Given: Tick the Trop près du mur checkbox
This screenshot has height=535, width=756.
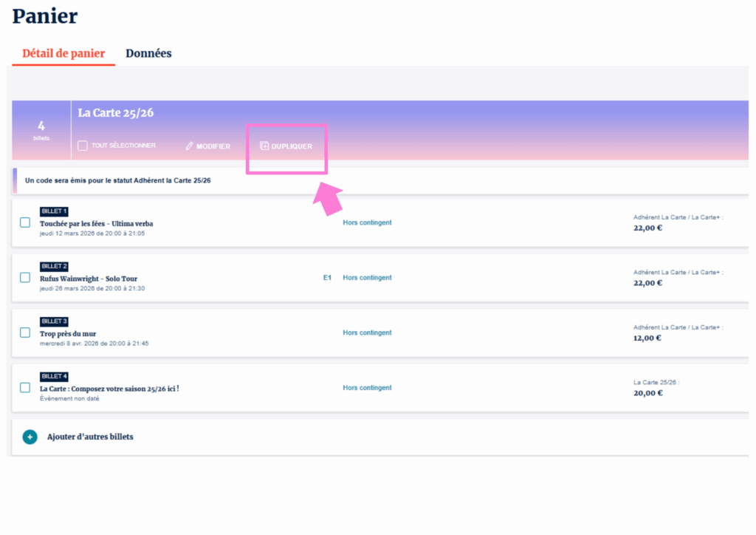Looking at the screenshot, I should pyautogui.click(x=25, y=333).
